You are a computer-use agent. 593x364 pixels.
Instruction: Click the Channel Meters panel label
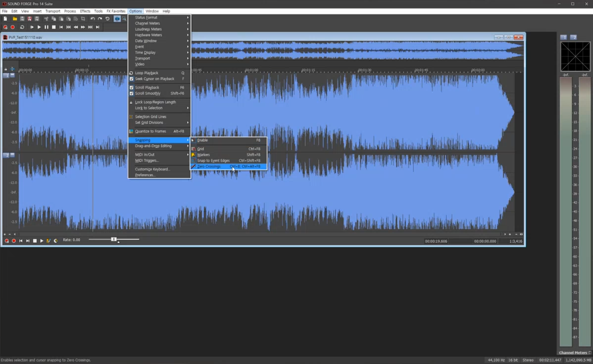tap(573, 353)
